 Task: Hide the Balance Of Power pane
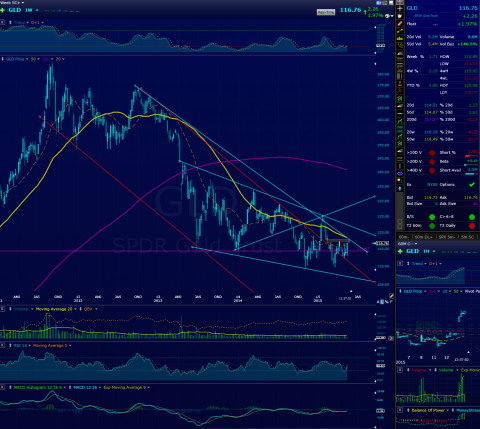tap(400, 410)
